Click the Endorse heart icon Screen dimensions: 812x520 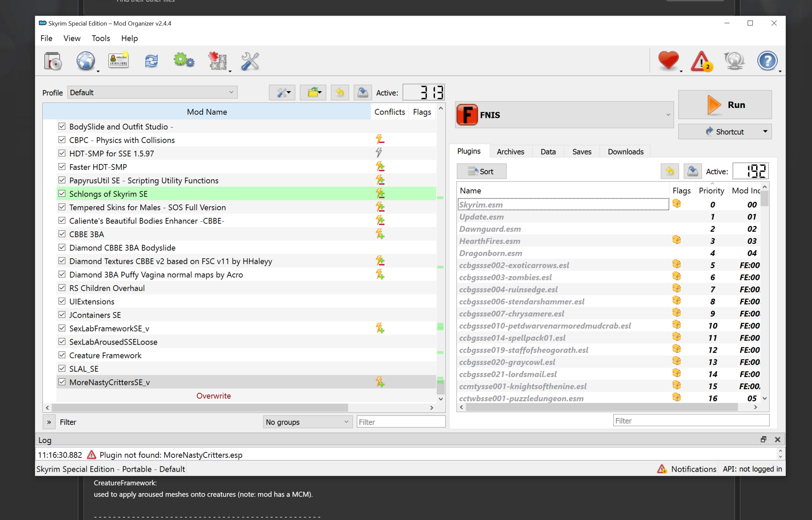(x=668, y=60)
